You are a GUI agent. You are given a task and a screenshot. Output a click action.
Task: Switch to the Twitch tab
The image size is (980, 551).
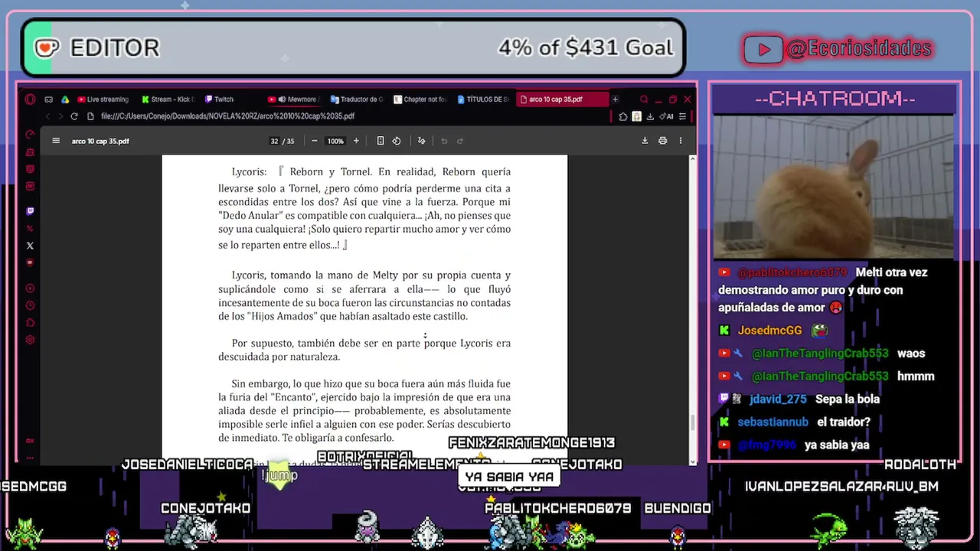click(219, 99)
